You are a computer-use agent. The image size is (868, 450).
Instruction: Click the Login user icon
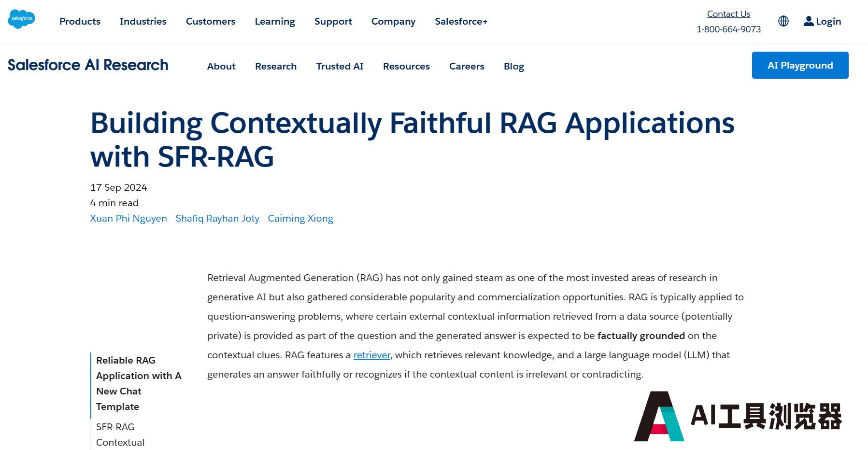(x=808, y=21)
